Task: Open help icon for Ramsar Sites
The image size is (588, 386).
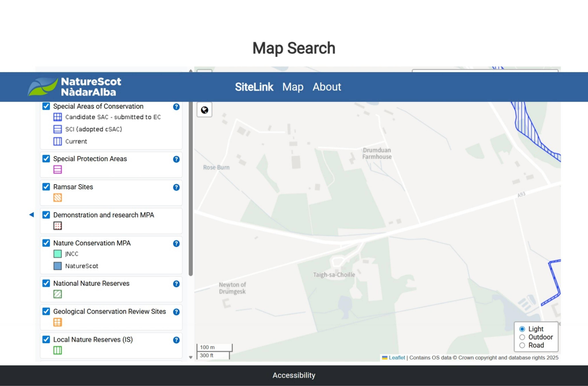Action: click(176, 187)
